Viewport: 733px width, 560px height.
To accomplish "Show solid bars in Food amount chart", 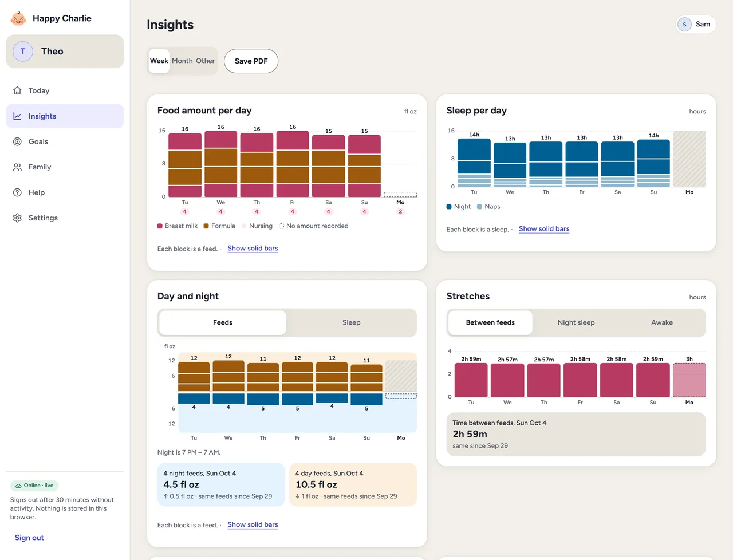I will coord(253,249).
